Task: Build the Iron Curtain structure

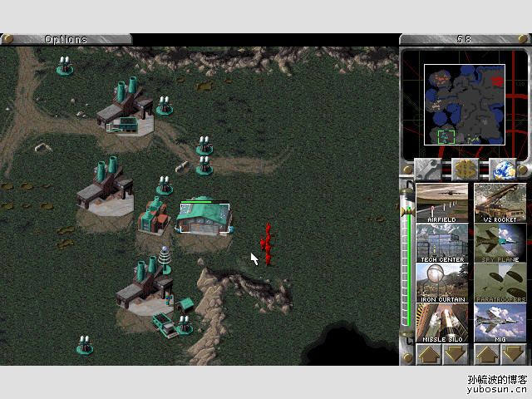Action: pyautogui.click(x=441, y=283)
